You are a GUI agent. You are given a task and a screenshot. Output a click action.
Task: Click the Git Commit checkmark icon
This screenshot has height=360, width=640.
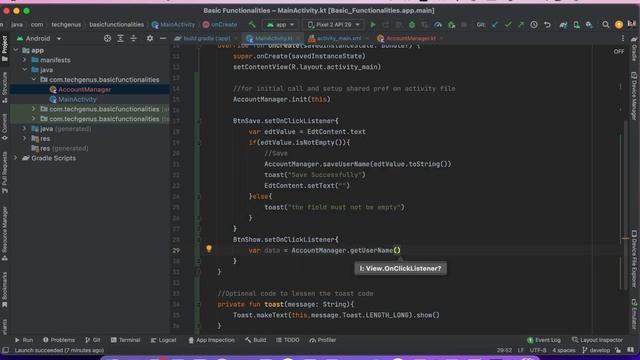508,25
